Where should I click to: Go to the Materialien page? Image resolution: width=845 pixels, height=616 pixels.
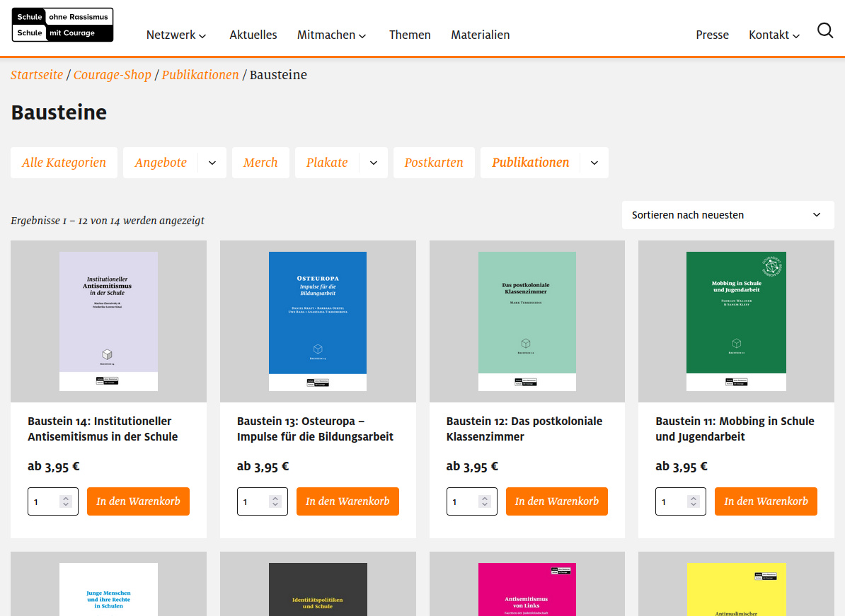point(480,35)
